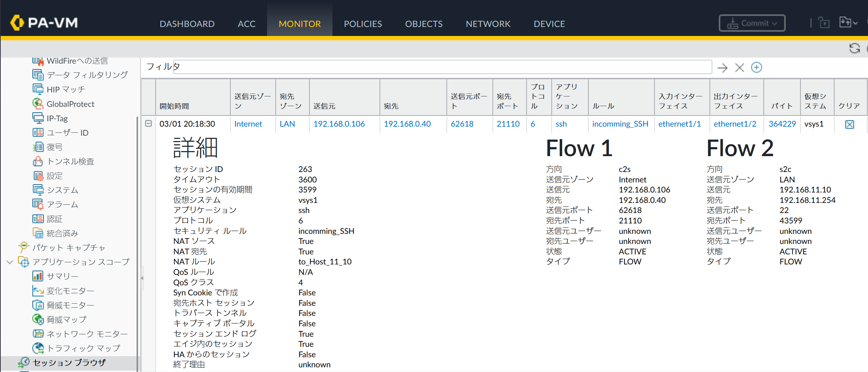Open the Configuration (設定) log icon
The height and width of the screenshot is (372, 868).
click(38, 176)
